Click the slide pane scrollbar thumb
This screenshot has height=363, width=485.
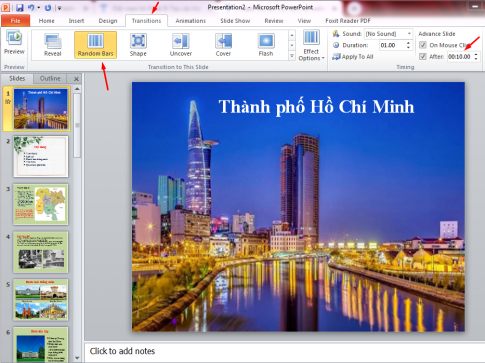(77, 125)
